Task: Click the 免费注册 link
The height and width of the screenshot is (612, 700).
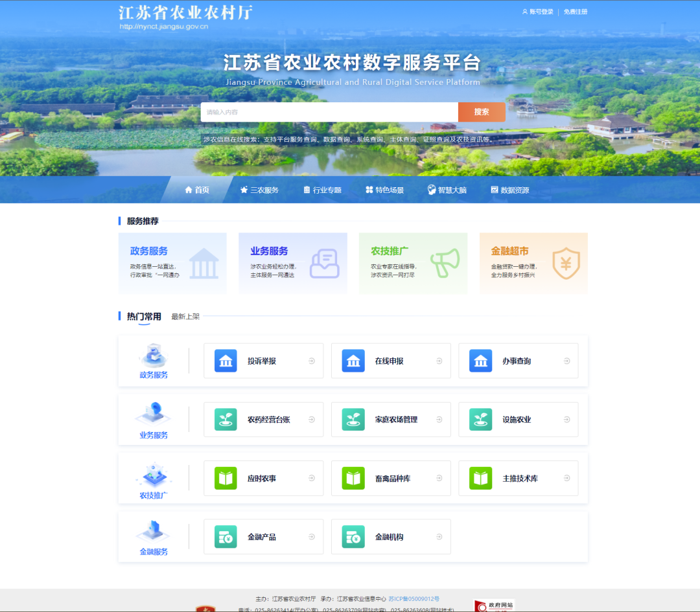Action: click(575, 12)
